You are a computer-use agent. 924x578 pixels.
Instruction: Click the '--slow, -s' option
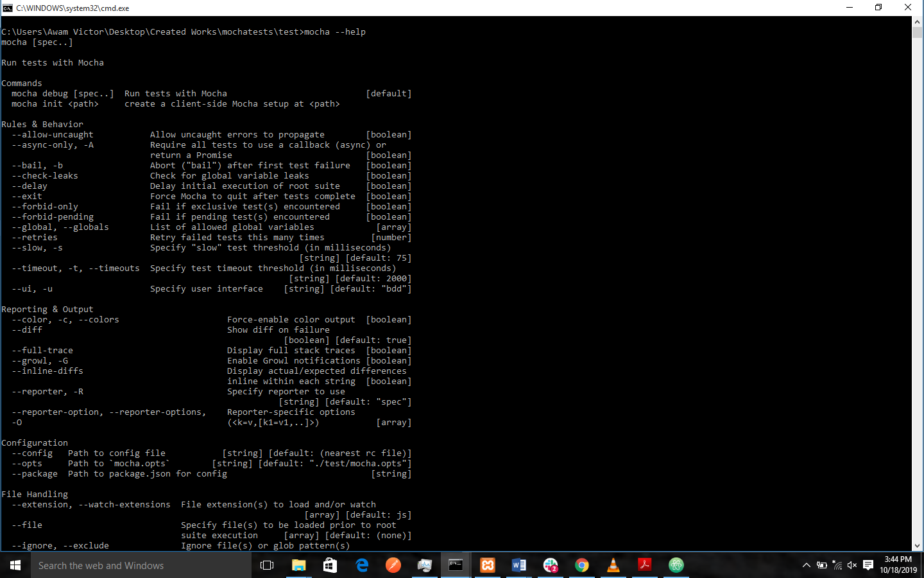click(37, 248)
